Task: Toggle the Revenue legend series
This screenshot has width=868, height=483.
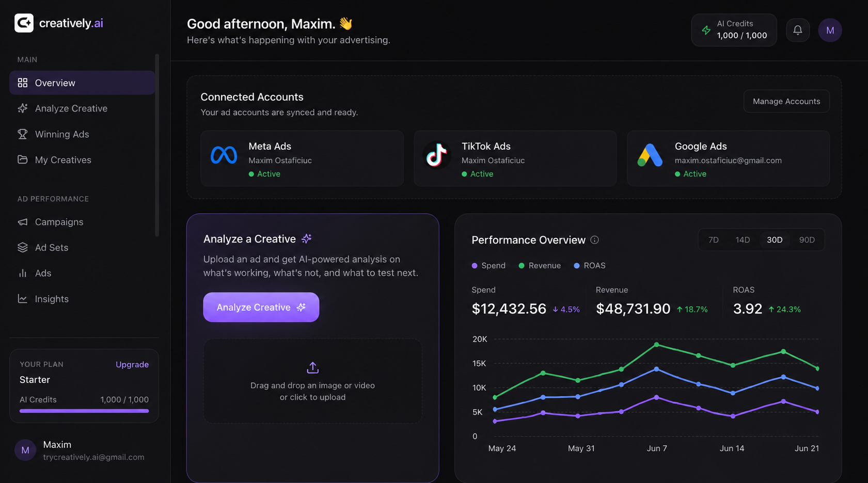Action: [x=540, y=265]
